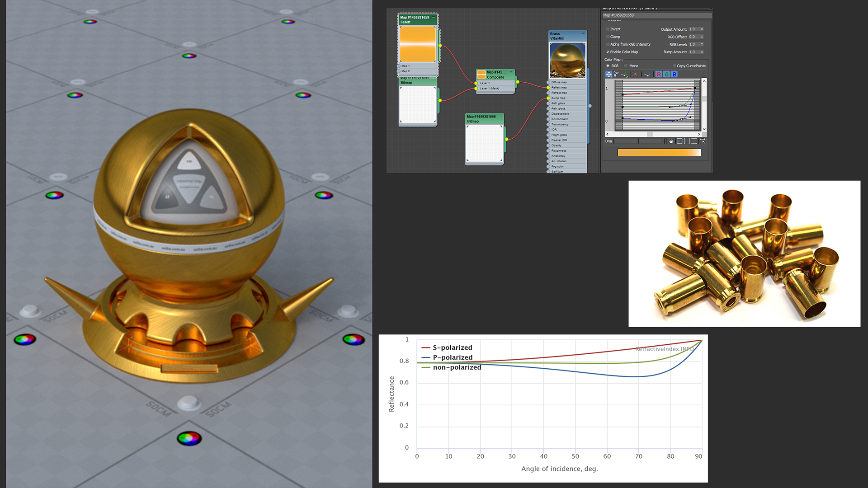This screenshot has height=488, width=868.
Task: Click the Displacement slot socket on Brass node
Action: 548,114
